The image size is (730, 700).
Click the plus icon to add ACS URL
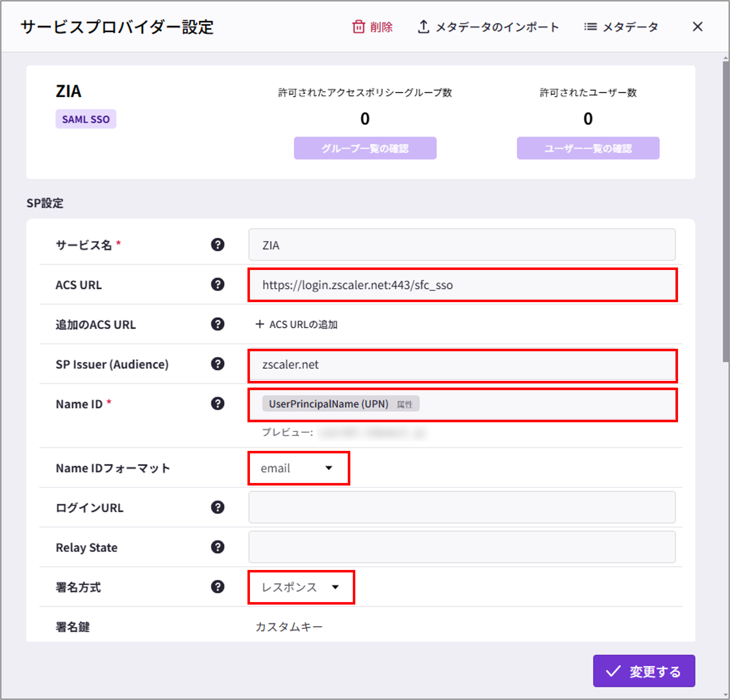coord(259,324)
